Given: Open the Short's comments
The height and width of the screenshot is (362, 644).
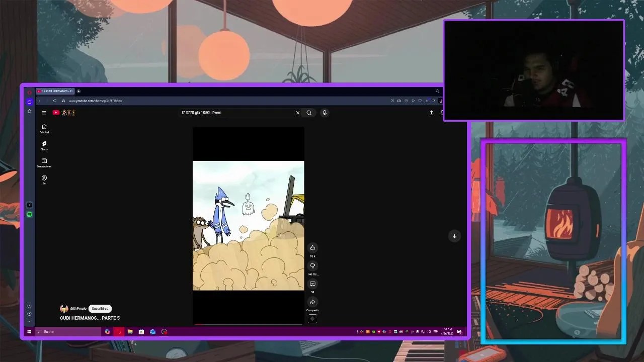Looking at the screenshot, I should tap(312, 284).
